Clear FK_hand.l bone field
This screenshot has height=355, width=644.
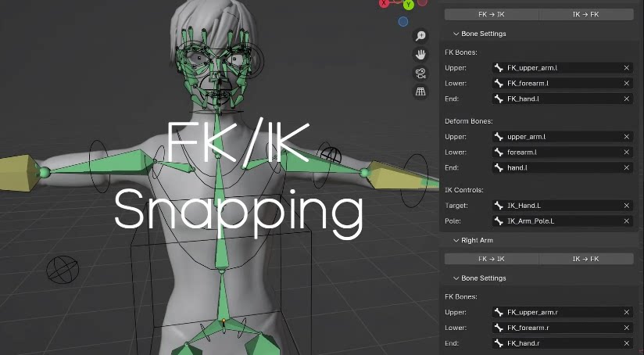[626, 99]
